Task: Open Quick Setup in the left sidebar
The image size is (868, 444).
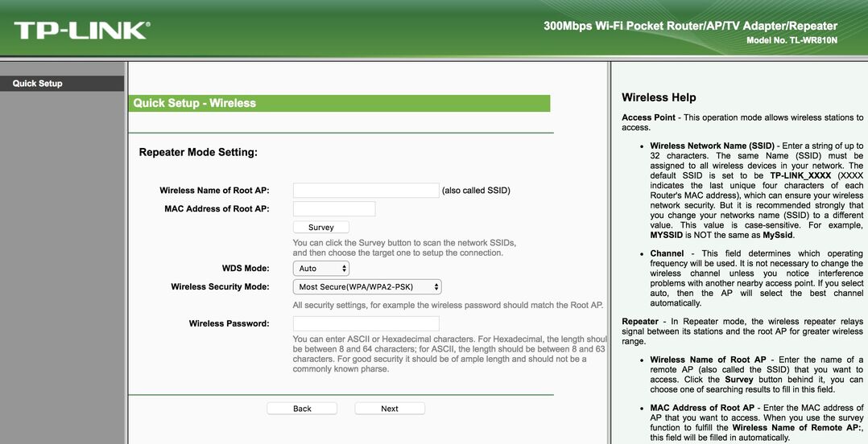Action: pyautogui.click(x=38, y=84)
